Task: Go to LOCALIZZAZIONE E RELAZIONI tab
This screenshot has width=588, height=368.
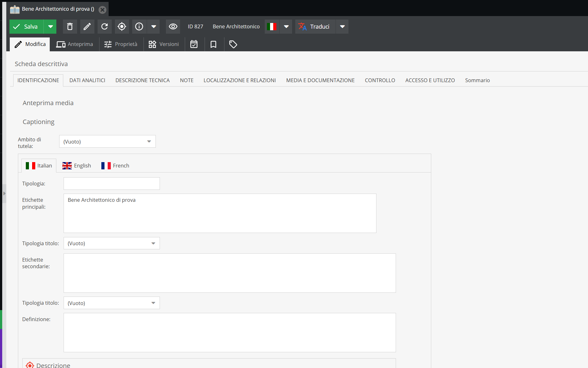Action: click(x=240, y=80)
